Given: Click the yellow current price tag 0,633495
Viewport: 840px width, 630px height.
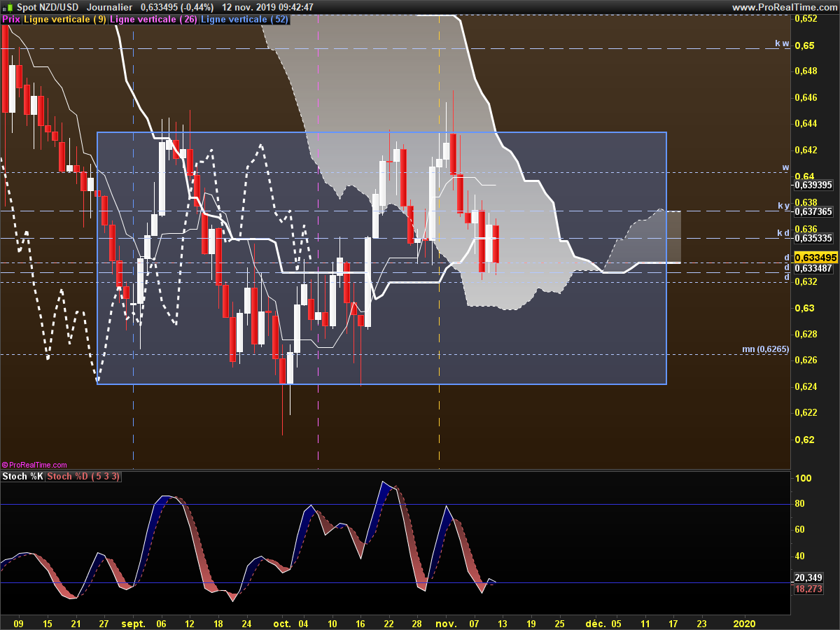Looking at the screenshot, I should coord(815,258).
